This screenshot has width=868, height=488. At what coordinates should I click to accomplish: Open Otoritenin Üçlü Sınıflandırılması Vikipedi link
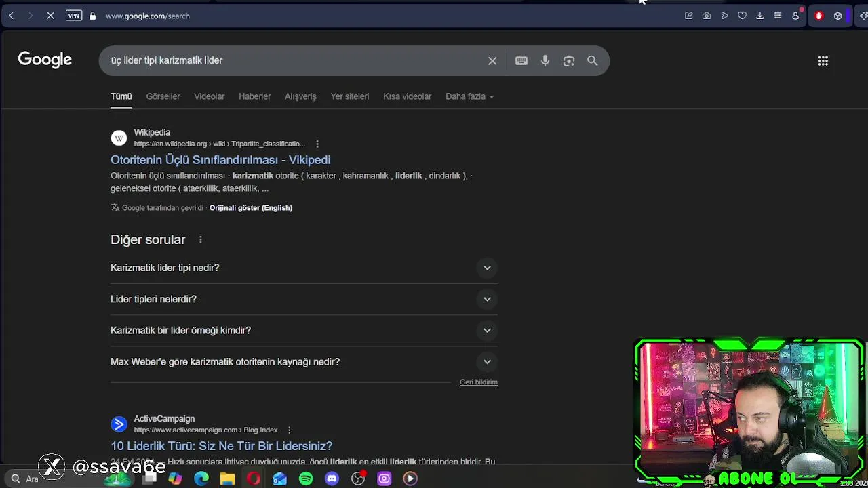click(220, 160)
